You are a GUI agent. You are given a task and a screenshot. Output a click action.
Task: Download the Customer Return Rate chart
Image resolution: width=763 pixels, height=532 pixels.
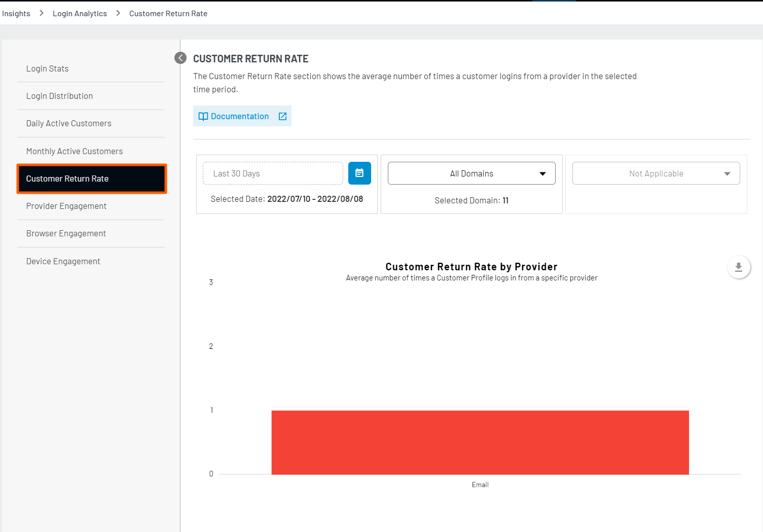point(739,267)
